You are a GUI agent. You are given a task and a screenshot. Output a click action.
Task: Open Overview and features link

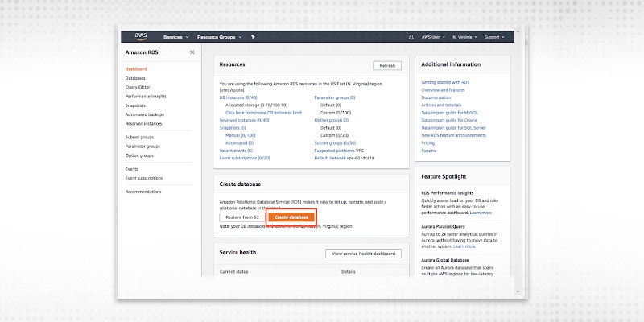pos(443,90)
